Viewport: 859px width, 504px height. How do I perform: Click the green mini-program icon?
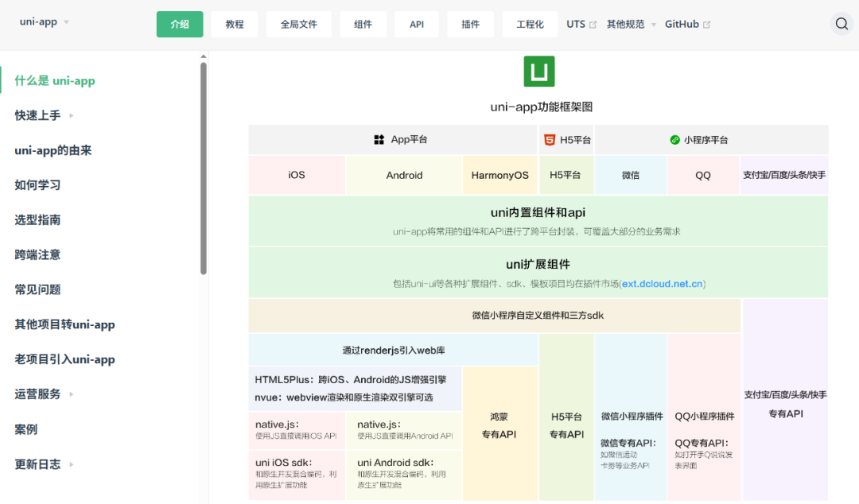coord(675,140)
